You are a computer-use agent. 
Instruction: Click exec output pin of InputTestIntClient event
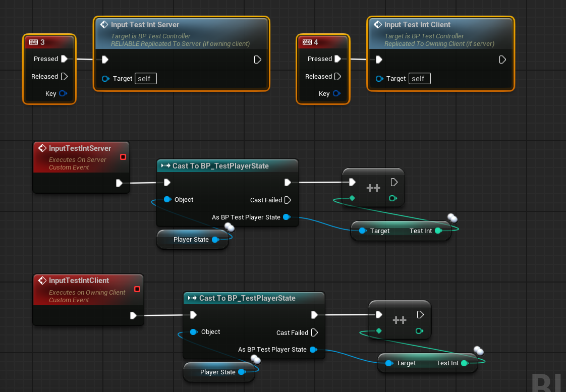133,315
